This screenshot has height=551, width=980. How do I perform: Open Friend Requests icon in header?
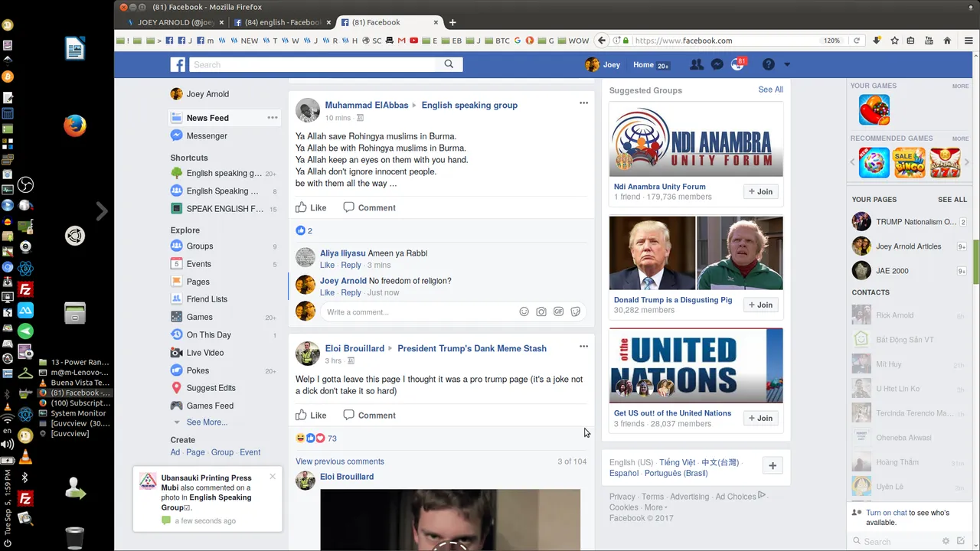(x=697, y=65)
